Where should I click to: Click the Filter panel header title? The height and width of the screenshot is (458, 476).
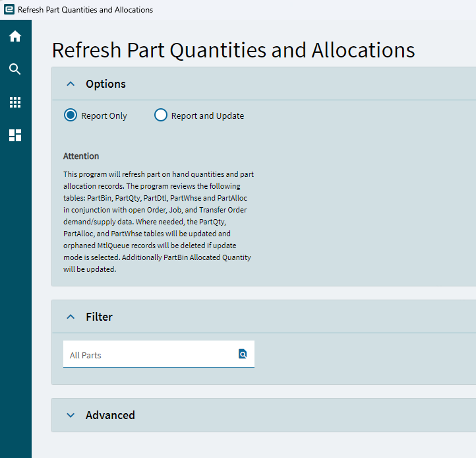[99, 317]
